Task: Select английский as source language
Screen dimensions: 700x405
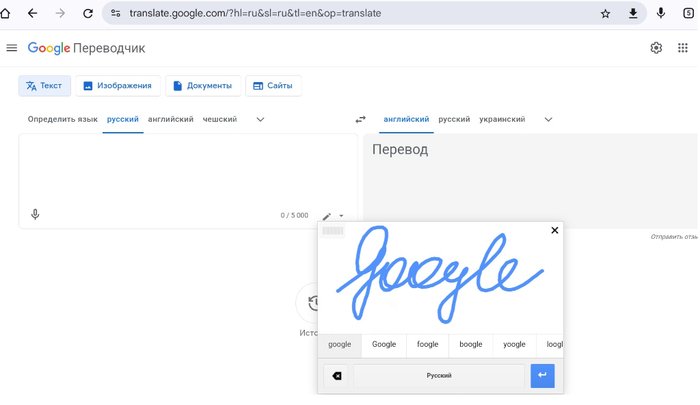Action: (171, 119)
